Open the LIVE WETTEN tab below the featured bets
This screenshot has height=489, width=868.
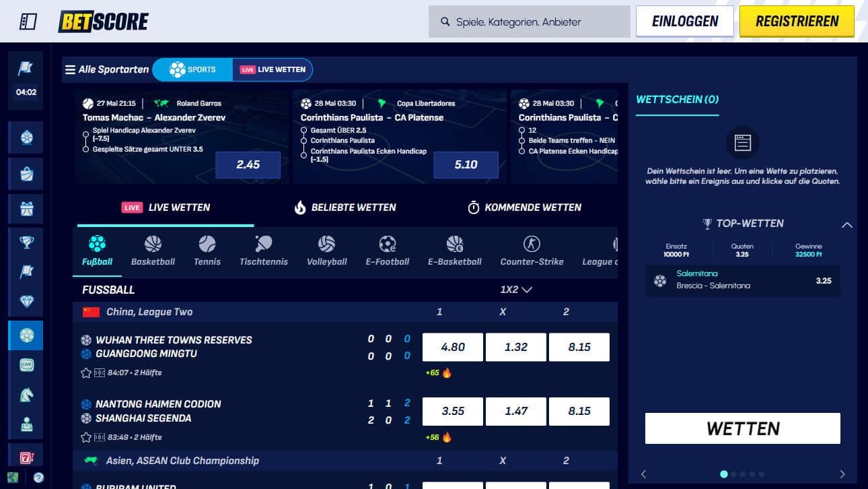pyautogui.click(x=166, y=207)
